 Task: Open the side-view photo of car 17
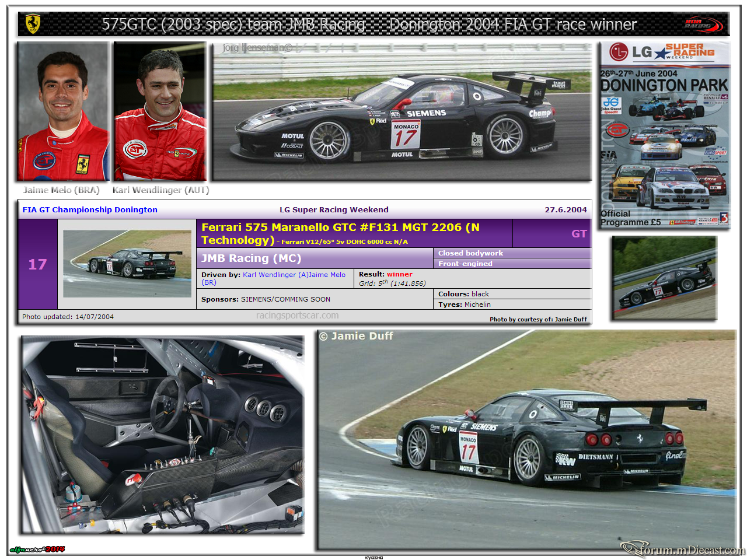coord(402,111)
